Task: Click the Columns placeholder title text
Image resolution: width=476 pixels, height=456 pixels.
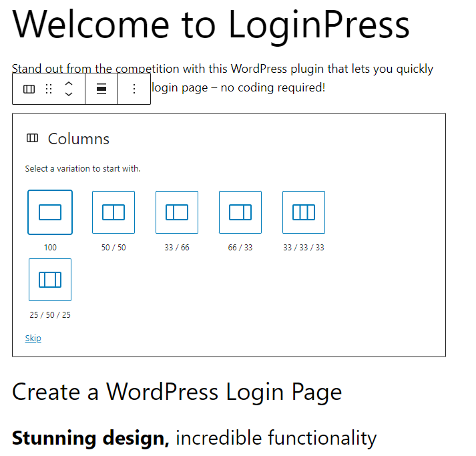Action: point(79,139)
